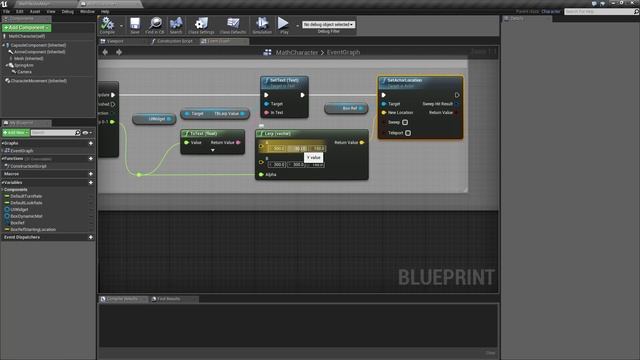Click EventGraph in the breadcrumb
640x360 pixels.
pyautogui.click(x=343, y=52)
